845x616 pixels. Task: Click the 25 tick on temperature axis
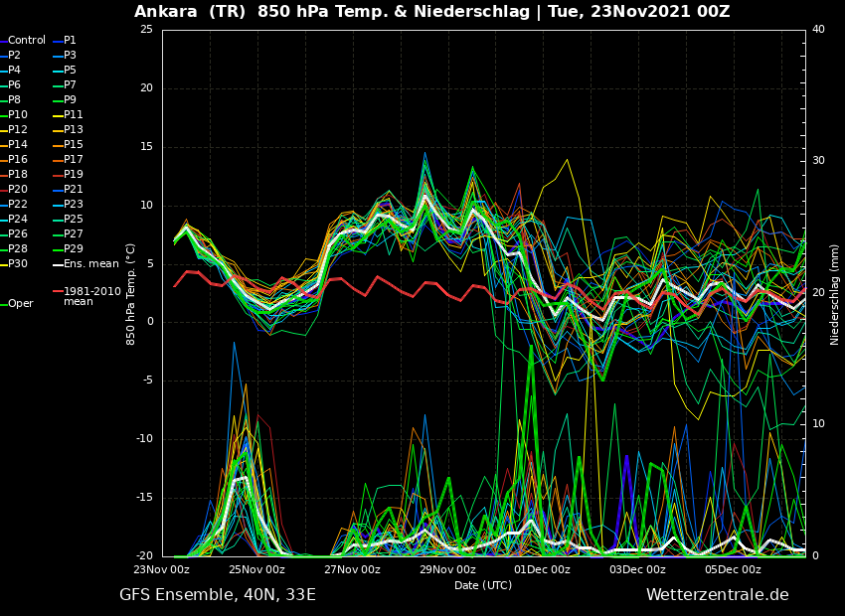(146, 29)
